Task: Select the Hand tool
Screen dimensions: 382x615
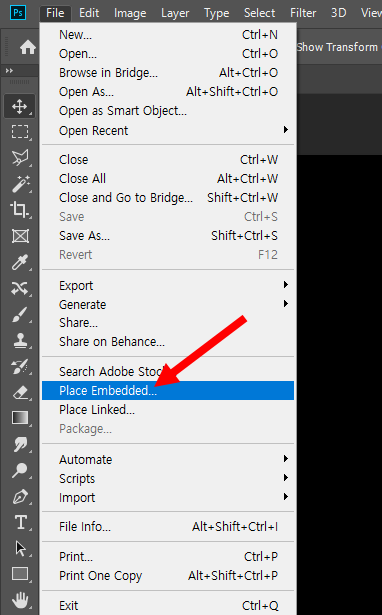Action: pyautogui.click(x=20, y=600)
